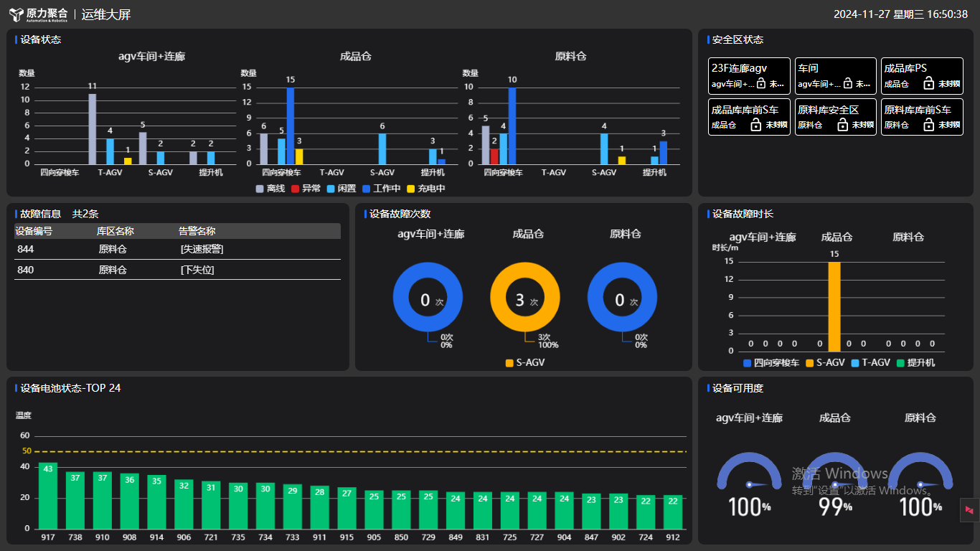Image resolution: width=980 pixels, height=551 pixels.
Task: Click the orange 15-minute bar in 设备故障时长
Action: [x=834, y=306]
